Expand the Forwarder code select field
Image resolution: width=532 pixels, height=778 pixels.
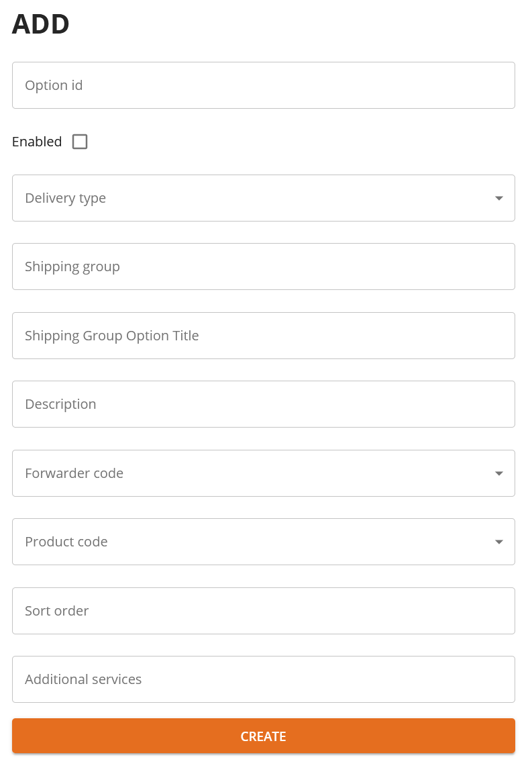255,473
